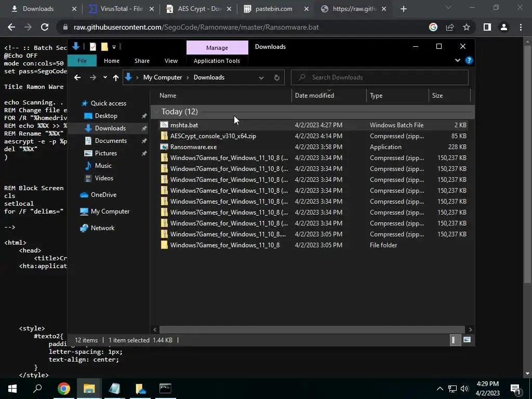Select the Application Tools ribbon tab
The width and height of the screenshot is (532, 399).
217,61
